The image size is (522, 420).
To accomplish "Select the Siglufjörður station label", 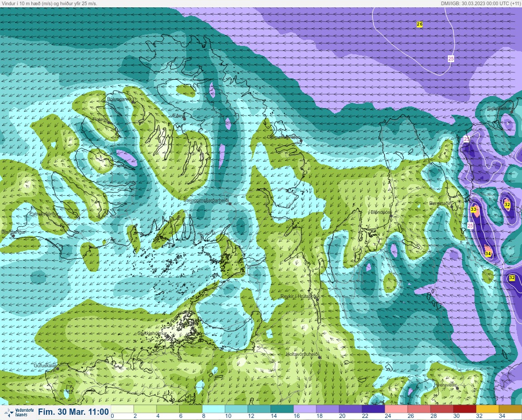I will coord(499,109).
